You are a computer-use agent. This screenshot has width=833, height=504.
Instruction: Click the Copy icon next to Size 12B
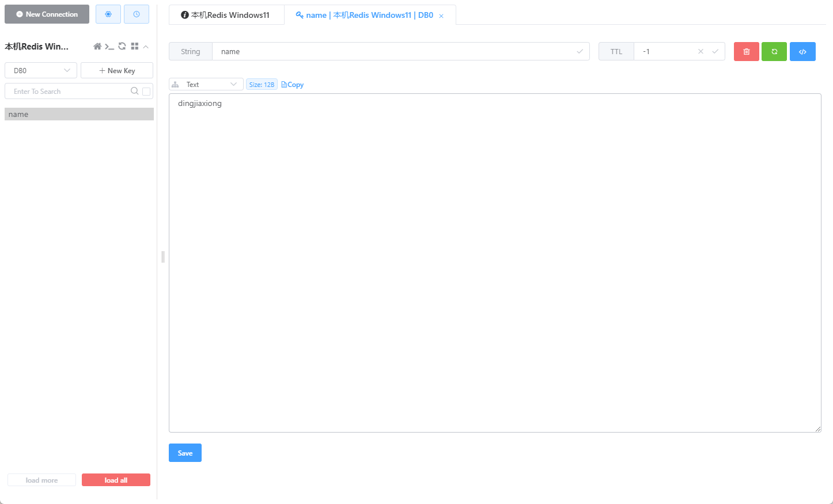coord(292,84)
